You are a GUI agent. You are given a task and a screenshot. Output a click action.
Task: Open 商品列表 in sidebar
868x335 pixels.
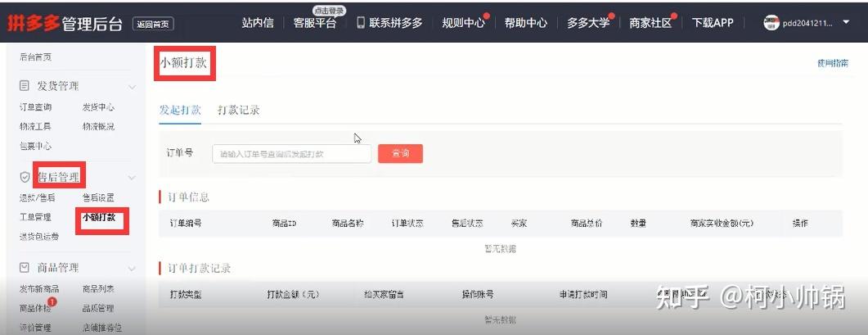pyautogui.click(x=98, y=289)
